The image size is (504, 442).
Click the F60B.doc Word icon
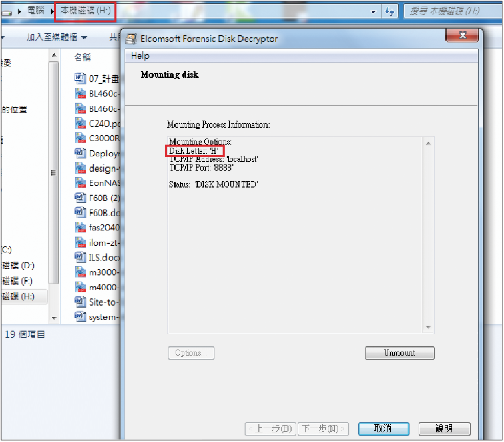click(x=80, y=213)
